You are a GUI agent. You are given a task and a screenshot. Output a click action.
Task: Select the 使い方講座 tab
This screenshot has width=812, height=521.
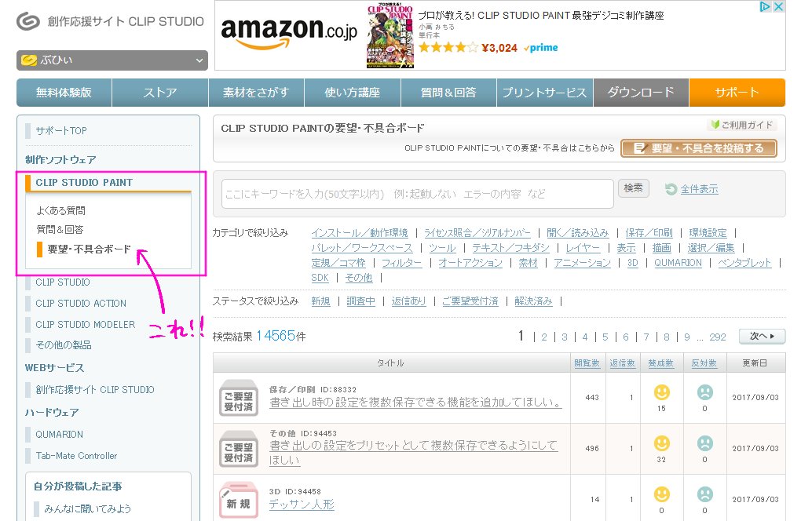pos(352,93)
